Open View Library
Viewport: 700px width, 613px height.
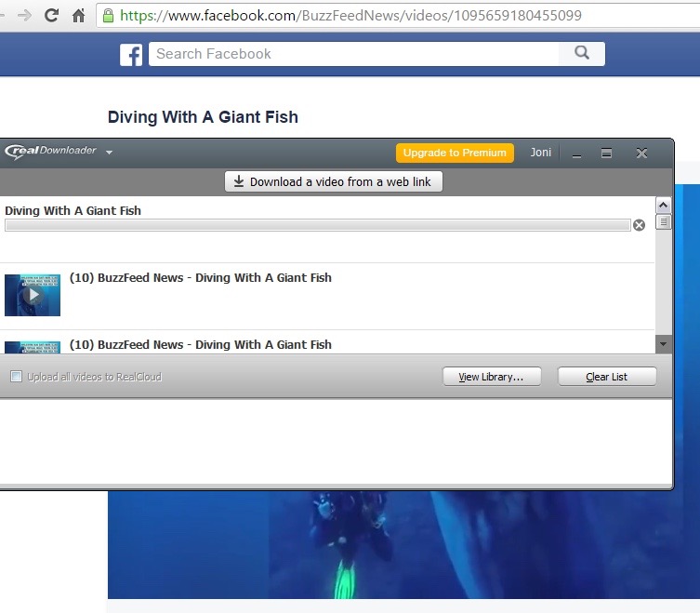491,377
